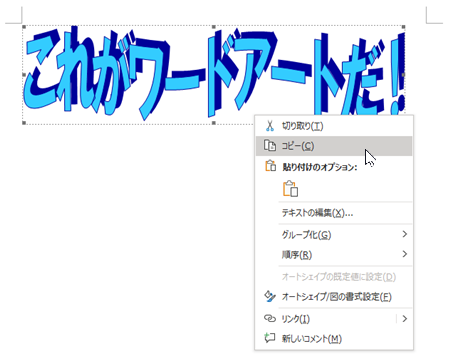Open テキストの編集(X)... entry

click(x=334, y=213)
